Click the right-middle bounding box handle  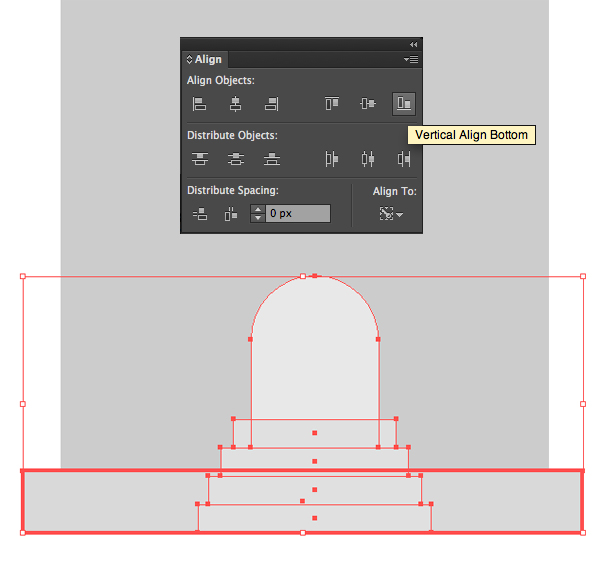(583, 404)
